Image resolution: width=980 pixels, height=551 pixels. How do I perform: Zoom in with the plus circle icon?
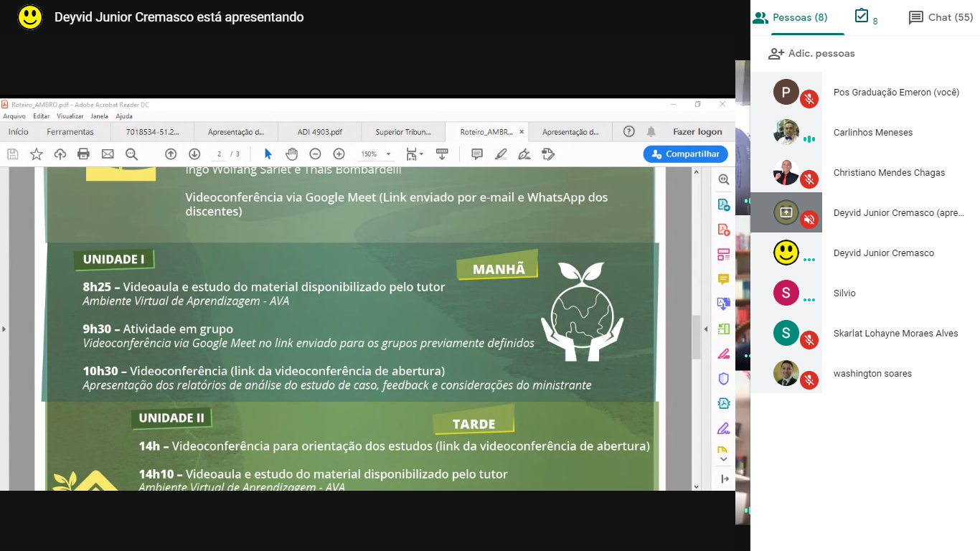(x=339, y=154)
